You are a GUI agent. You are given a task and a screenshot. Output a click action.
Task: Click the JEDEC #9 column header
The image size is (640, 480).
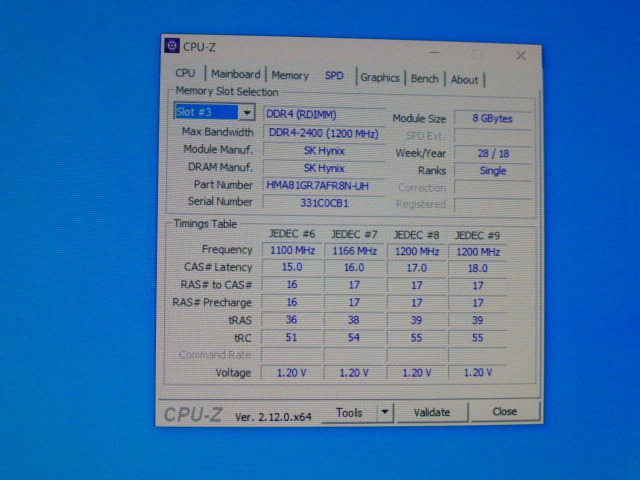[x=477, y=236]
